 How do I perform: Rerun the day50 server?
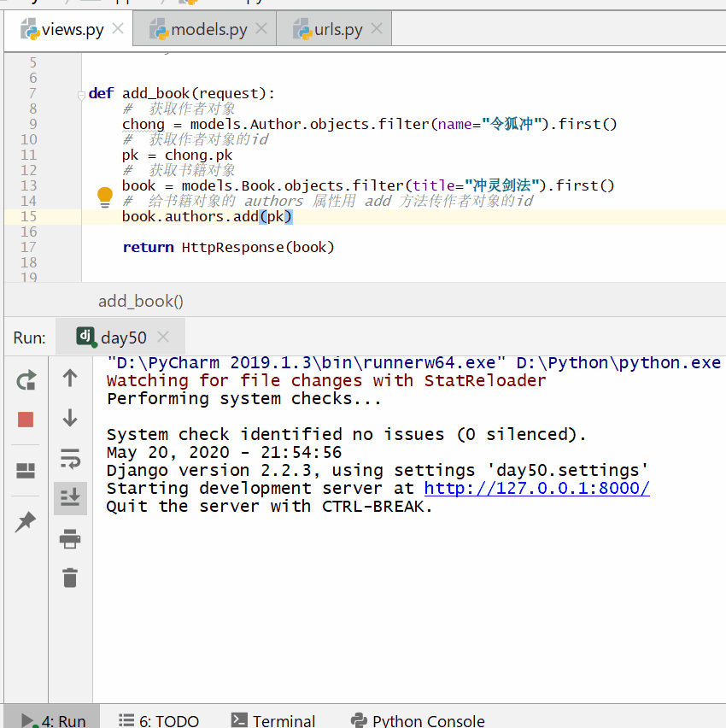coord(26,380)
